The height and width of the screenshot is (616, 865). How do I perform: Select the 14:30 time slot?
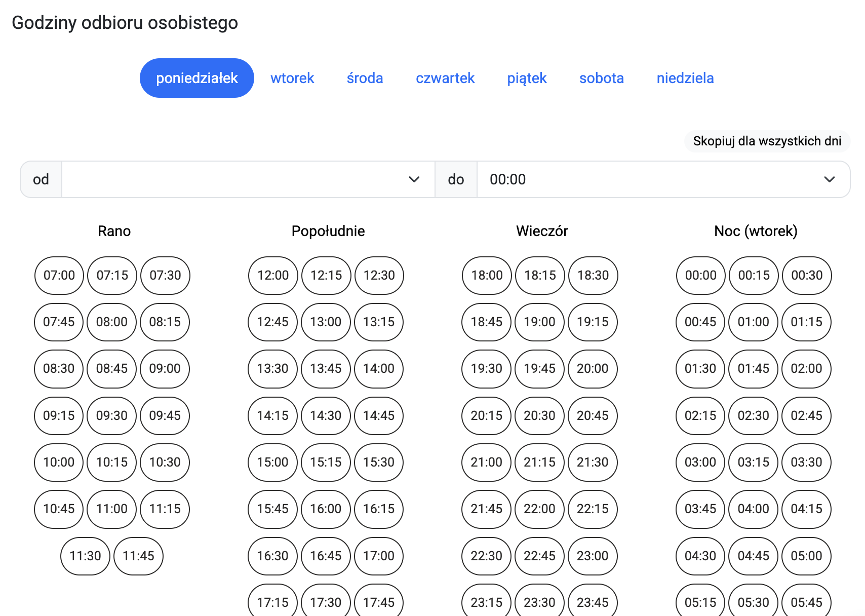(326, 416)
